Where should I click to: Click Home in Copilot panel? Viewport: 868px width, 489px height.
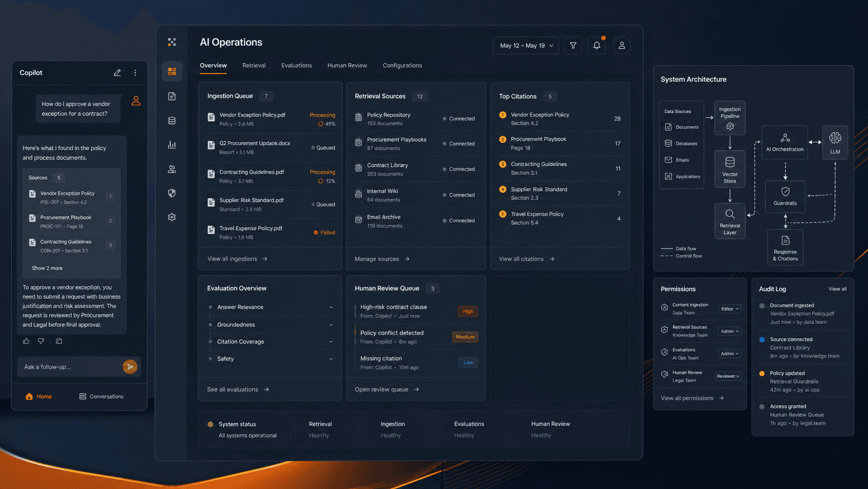tap(38, 397)
